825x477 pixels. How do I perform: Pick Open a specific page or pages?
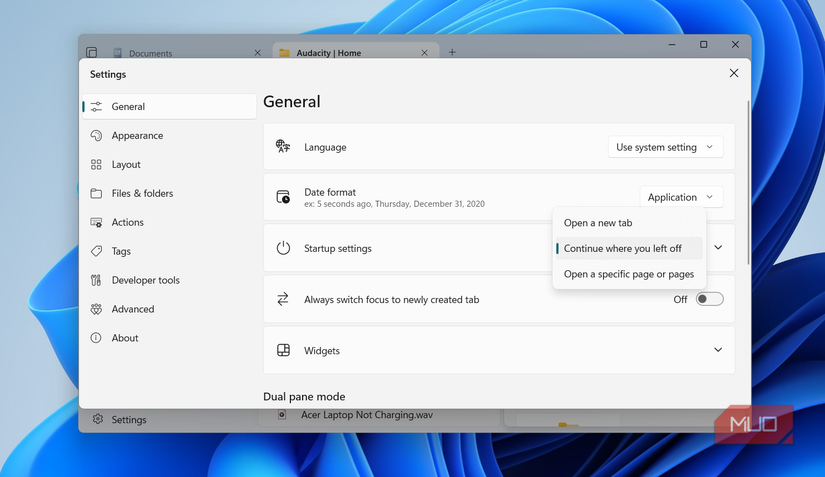pyautogui.click(x=628, y=275)
